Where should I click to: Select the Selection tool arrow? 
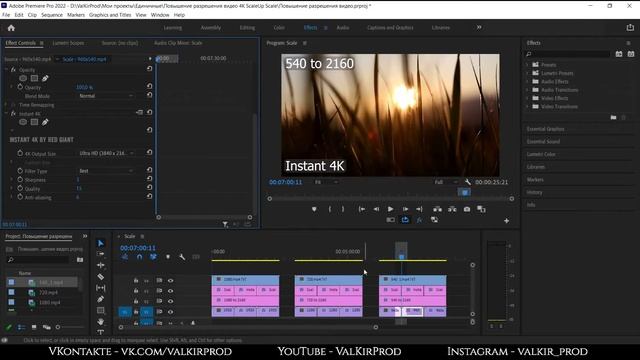coord(100,243)
